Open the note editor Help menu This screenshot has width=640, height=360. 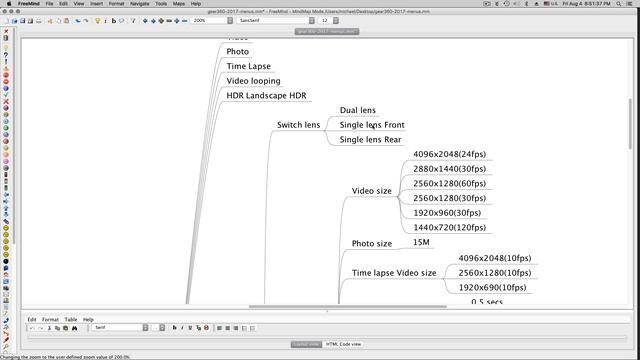88,320
